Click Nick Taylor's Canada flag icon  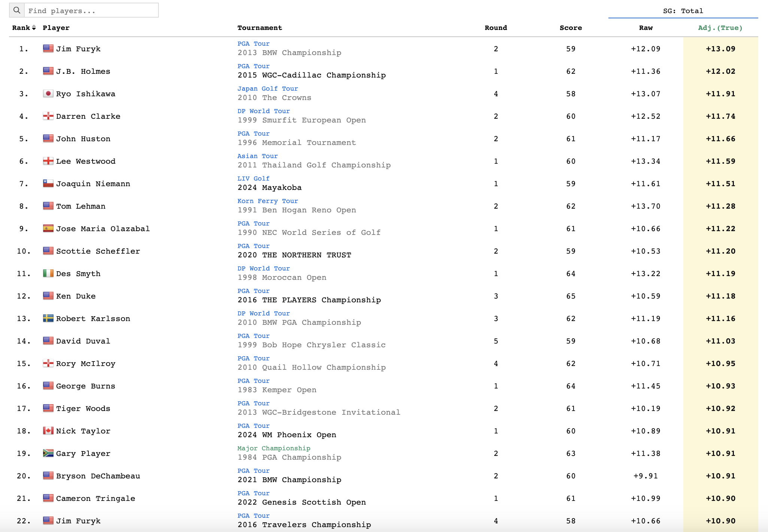tap(48, 431)
